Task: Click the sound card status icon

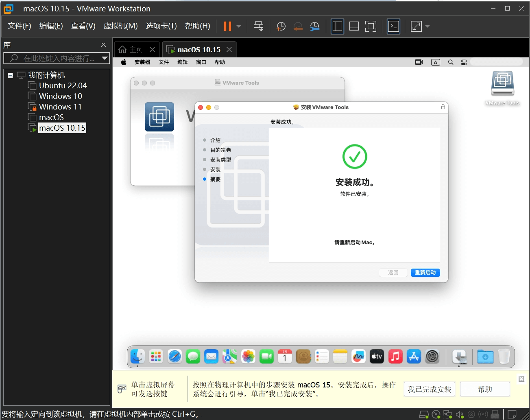Action: pos(460,414)
